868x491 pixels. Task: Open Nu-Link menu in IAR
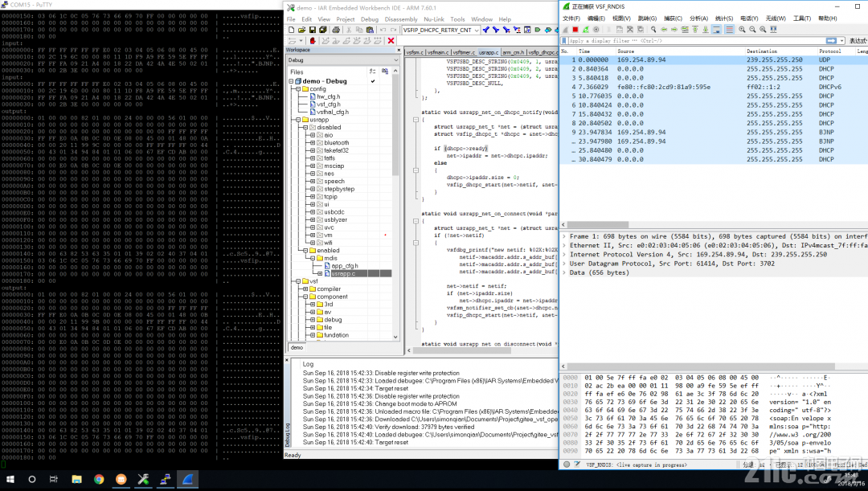[434, 18]
